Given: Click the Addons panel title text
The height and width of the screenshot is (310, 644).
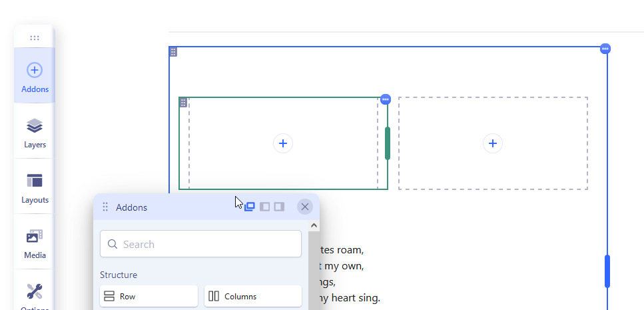Looking at the screenshot, I should [131, 207].
